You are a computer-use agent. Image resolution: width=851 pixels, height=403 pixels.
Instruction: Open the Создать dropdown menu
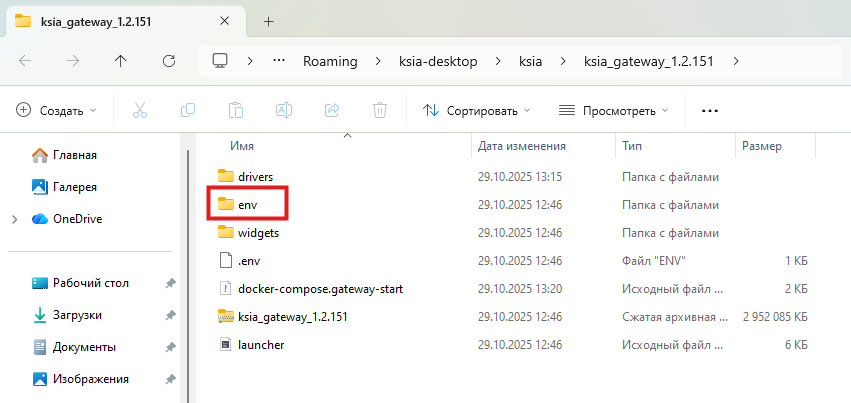57,110
